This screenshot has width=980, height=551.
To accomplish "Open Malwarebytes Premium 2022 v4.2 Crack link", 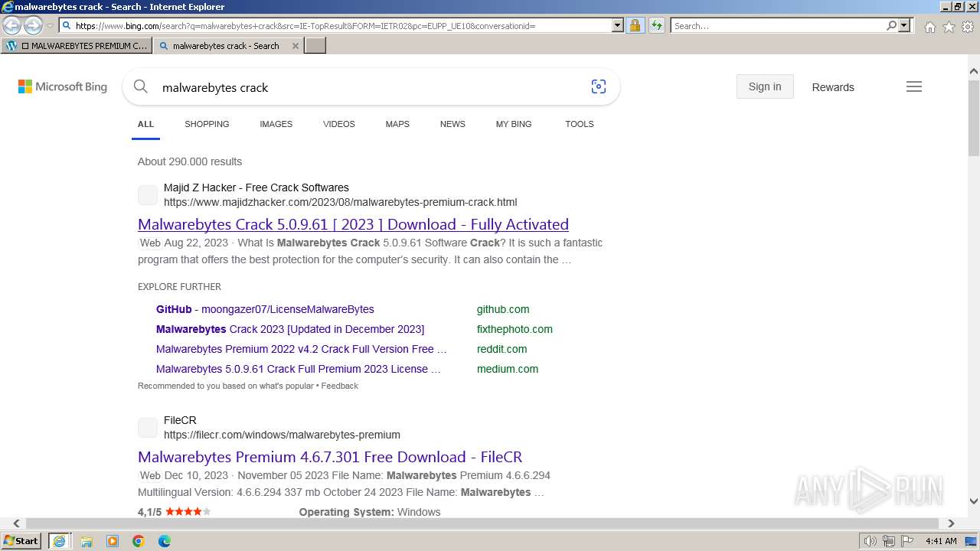I will (x=301, y=349).
